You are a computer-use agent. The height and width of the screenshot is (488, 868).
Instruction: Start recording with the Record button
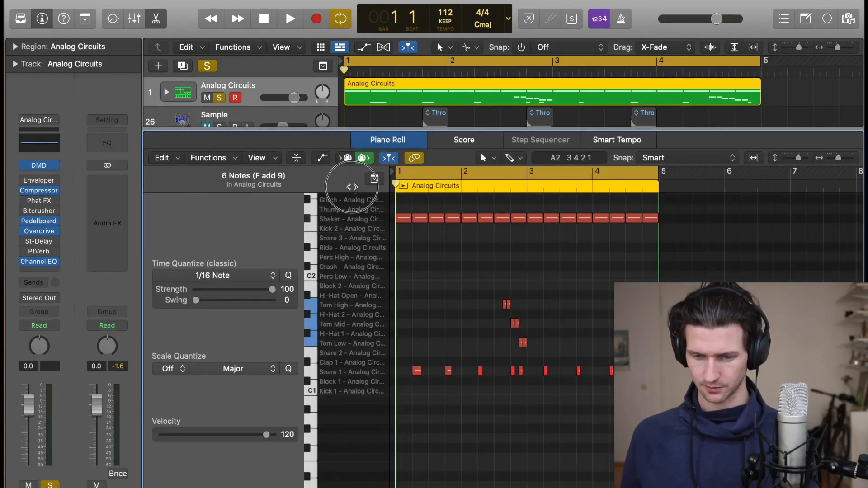tap(316, 19)
